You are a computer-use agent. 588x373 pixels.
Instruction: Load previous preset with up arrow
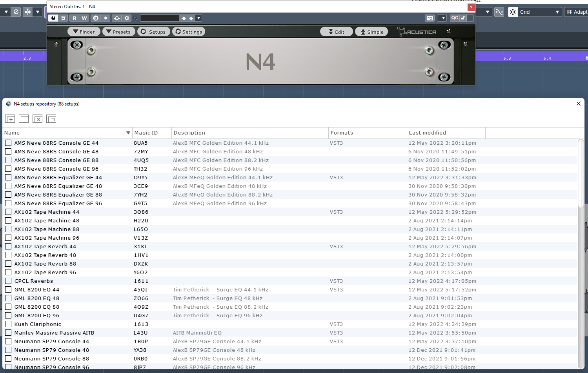tap(184, 18)
